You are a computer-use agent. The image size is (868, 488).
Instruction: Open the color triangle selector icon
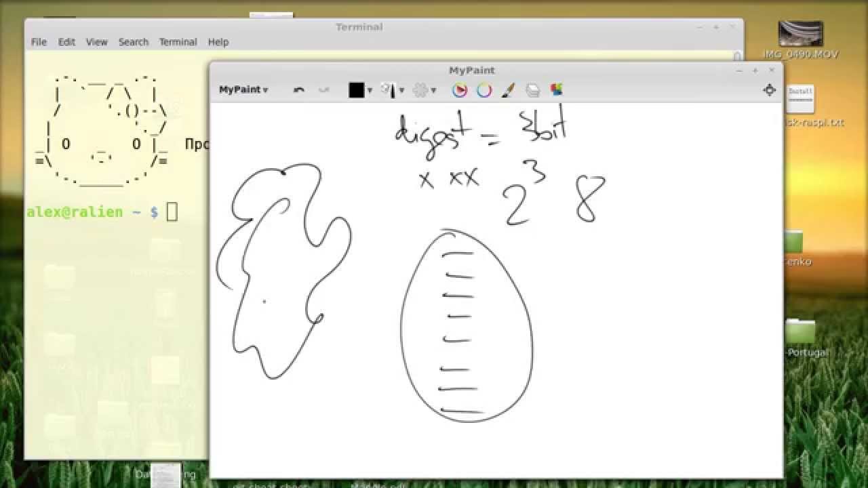coord(460,90)
